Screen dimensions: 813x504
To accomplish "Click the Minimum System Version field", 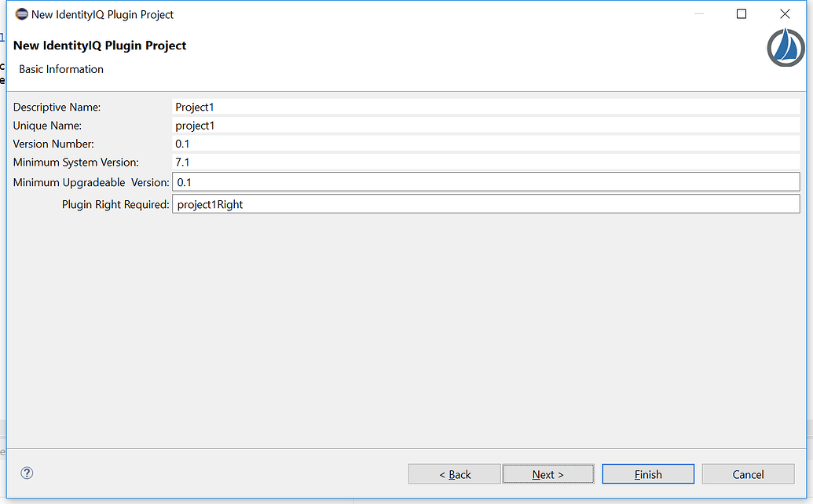I will [471, 163].
